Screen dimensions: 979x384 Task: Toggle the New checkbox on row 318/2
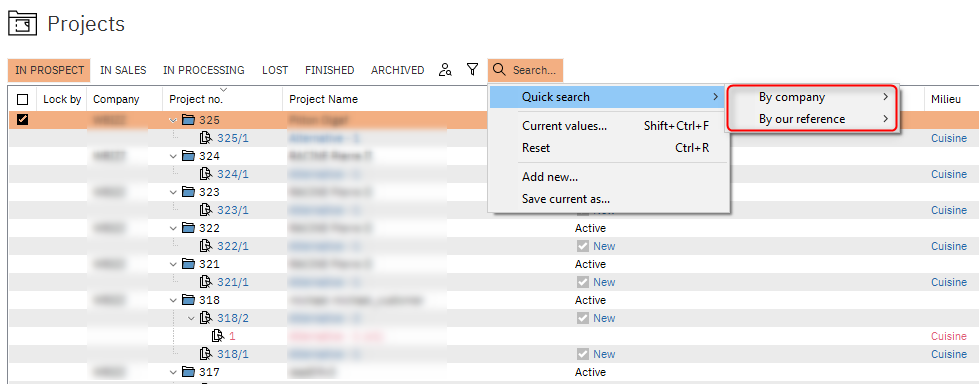click(583, 318)
